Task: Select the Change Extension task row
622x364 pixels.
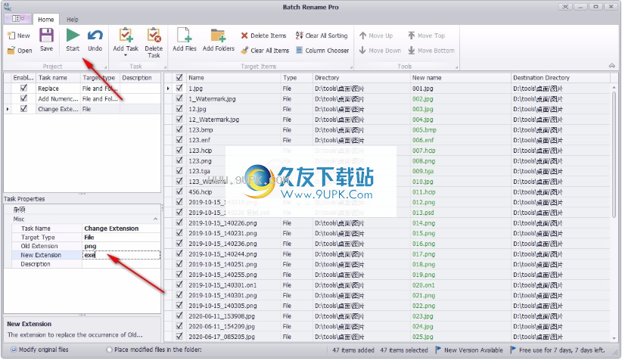Action: click(x=82, y=109)
